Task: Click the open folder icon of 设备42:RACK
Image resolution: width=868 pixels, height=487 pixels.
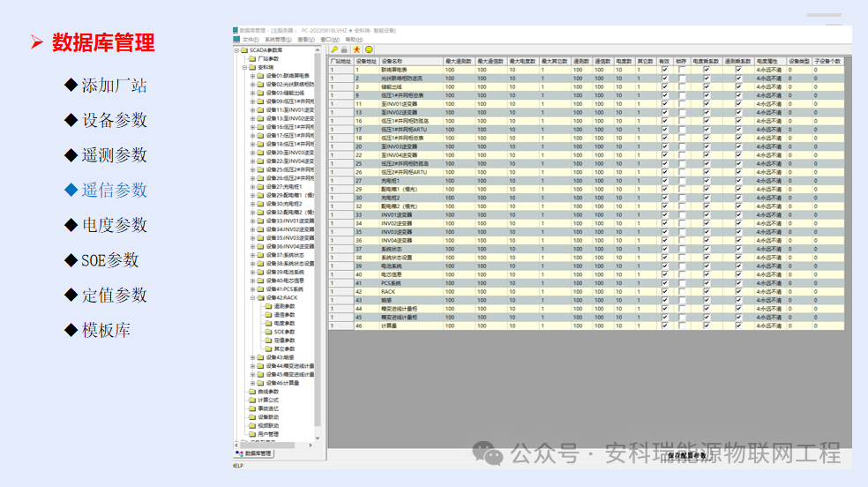Action: 260,297
